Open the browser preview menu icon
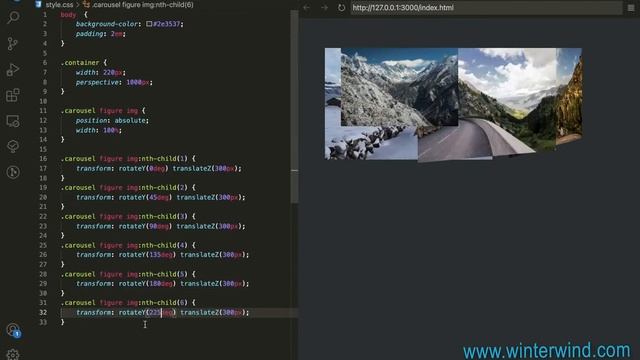The height and width of the screenshot is (360, 640). (631, 8)
